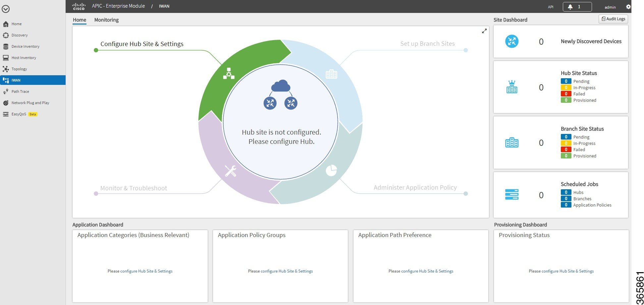Click the EasyQoS sliders icon

click(6, 114)
